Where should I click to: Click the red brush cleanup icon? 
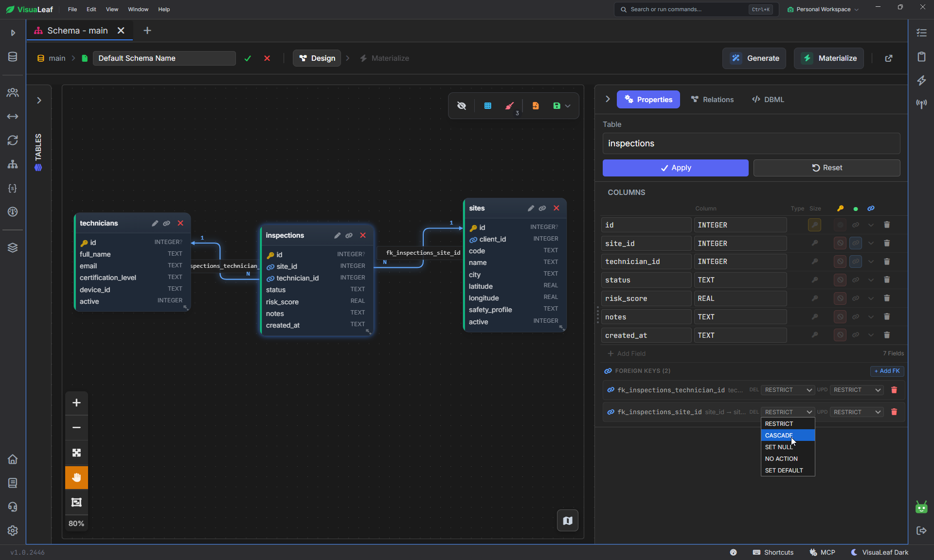[x=509, y=105]
